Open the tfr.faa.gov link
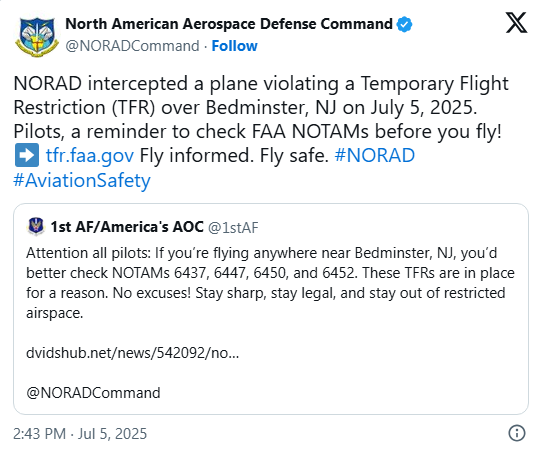 pyautogui.click(x=90, y=155)
